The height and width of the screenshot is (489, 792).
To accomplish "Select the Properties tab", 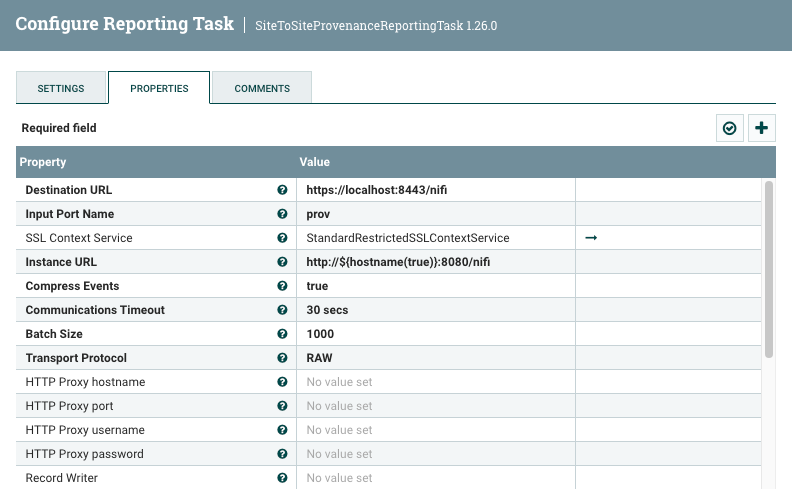I will tap(159, 88).
